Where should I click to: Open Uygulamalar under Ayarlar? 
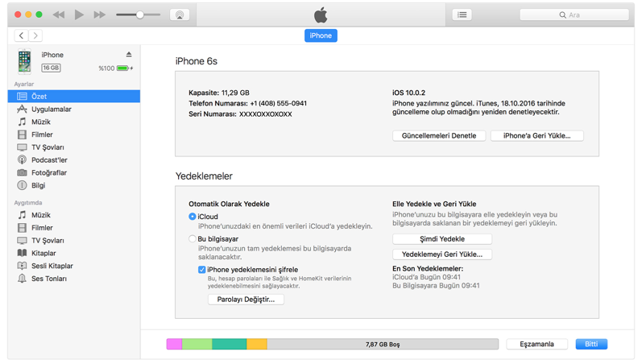tap(73, 109)
